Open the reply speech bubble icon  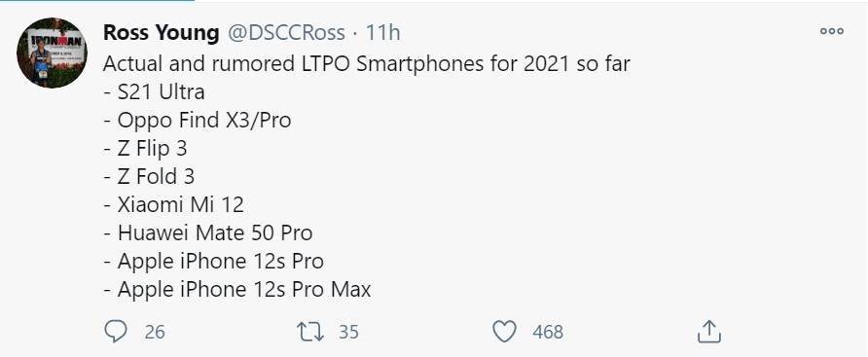coord(116,332)
